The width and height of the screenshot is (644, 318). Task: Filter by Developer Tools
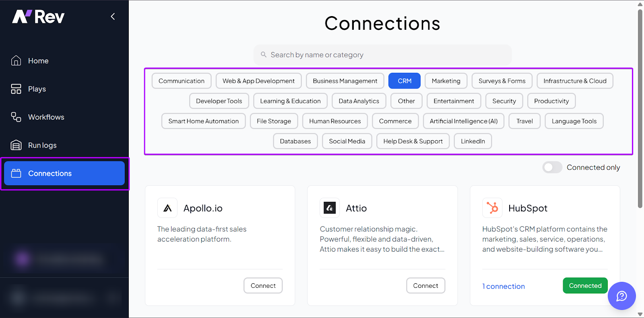(x=219, y=101)
